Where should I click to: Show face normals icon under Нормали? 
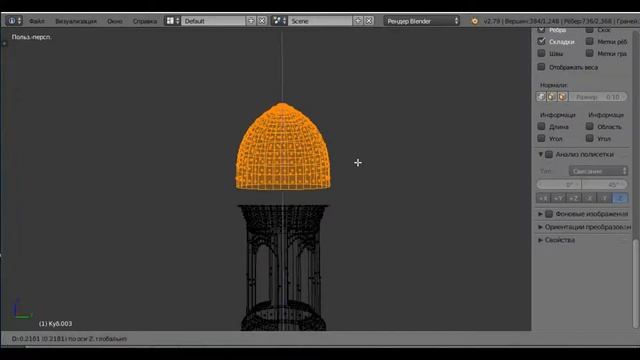pyautogui.click(x=562, y=97)
